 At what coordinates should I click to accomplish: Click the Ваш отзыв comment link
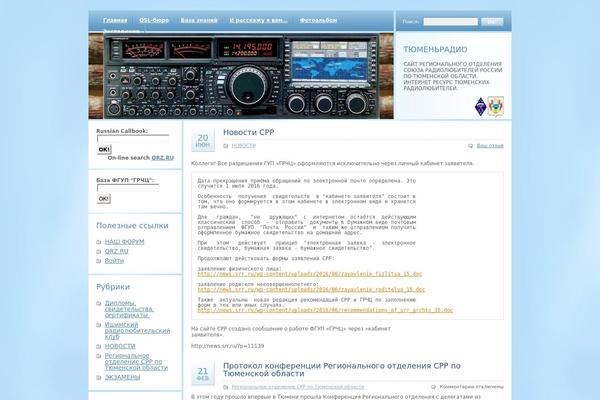(490, 146)
